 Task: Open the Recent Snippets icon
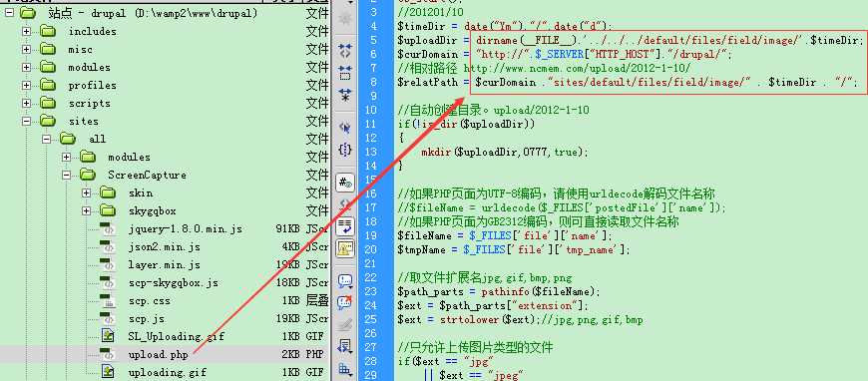pos(345,347)
